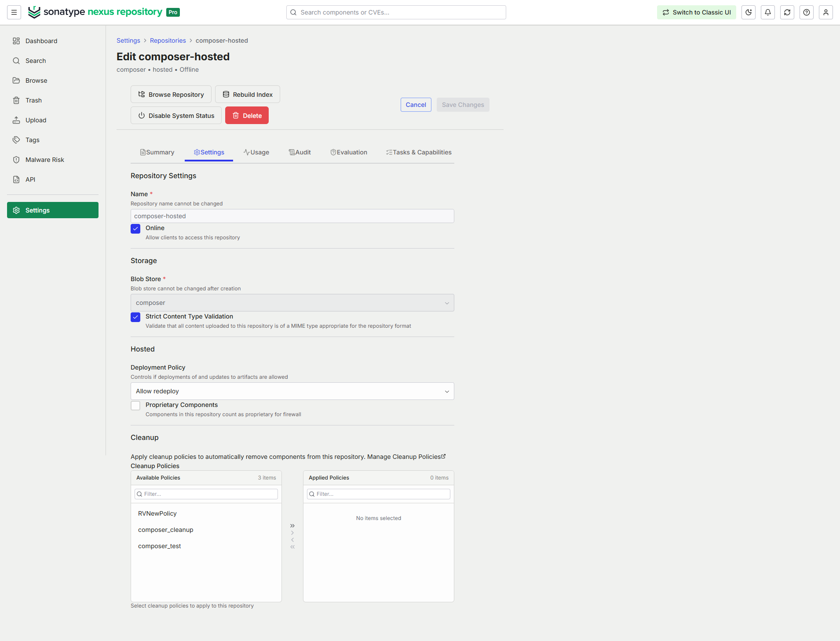The height and width of the screenshot is (641, 840).
Task: Open Dashboard in the sidebar
Action: (x=53, y=41)
